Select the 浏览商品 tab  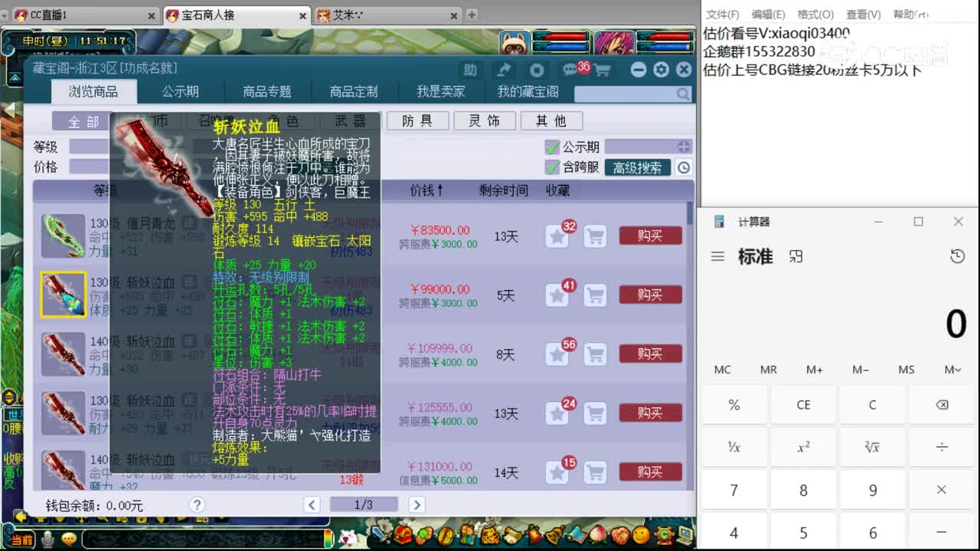point(94,91)
